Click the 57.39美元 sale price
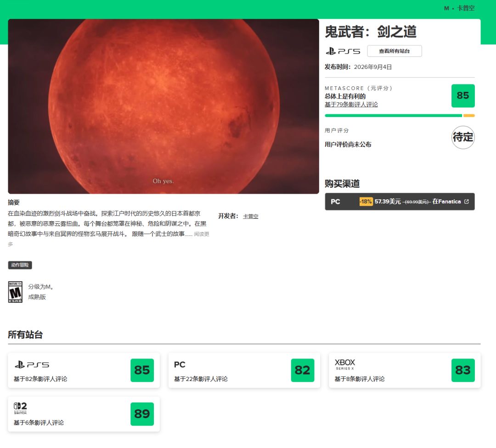Image resolution: width=496 pixels, height=448 pixels. click(388, 202)
